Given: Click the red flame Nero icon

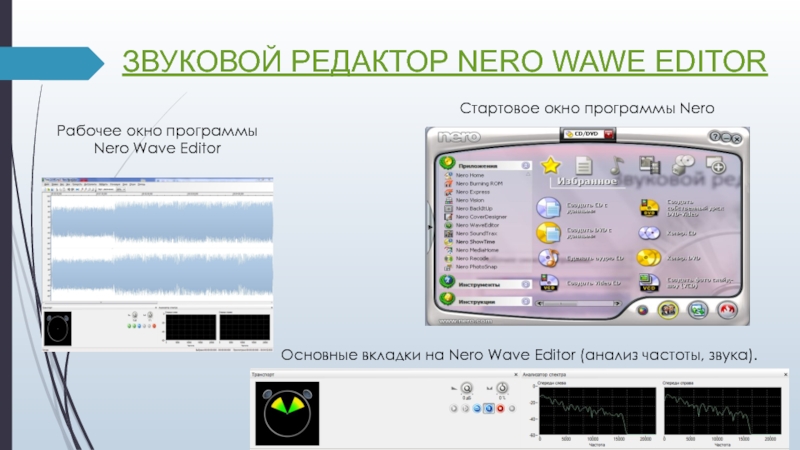Looking at the screenshot, I should 728,310.
